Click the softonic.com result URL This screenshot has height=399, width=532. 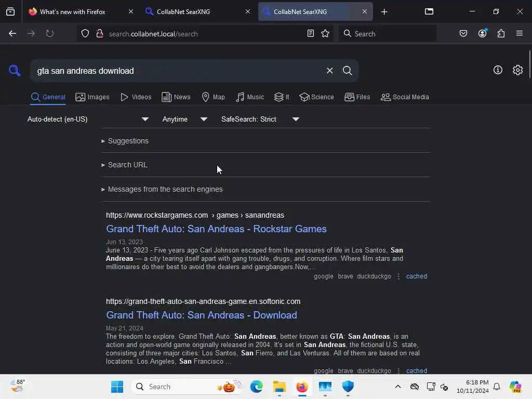click(x=203, y=301)
